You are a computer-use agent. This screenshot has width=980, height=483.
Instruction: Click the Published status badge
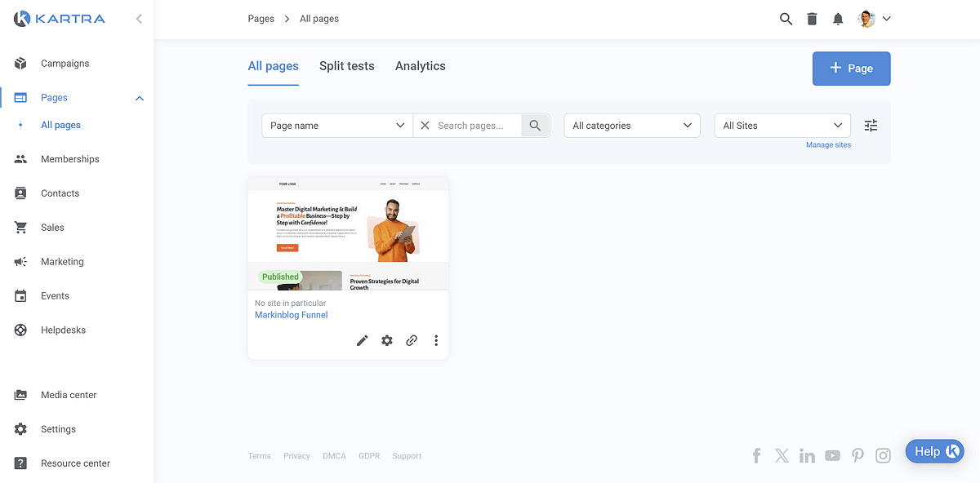pyautogui.click(x=280, y=277)
